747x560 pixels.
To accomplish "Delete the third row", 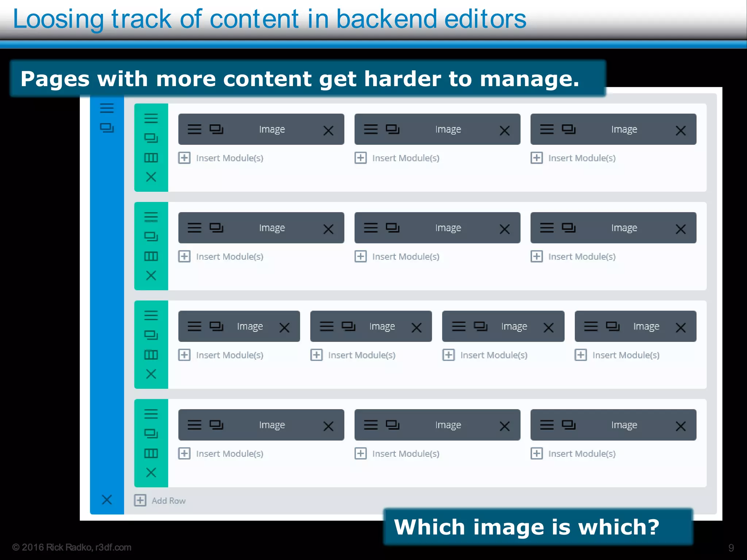I will pos(151,374).
